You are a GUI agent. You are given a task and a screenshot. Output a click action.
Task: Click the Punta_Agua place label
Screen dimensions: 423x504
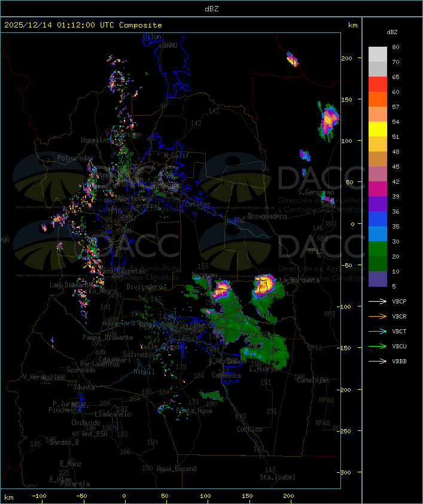click(194, 411)
